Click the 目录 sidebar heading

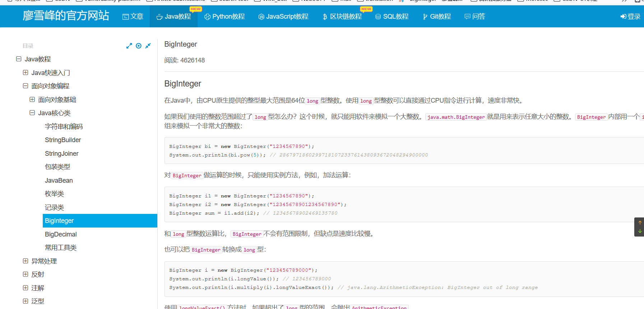pyautogui.click(x=28, y=46)
